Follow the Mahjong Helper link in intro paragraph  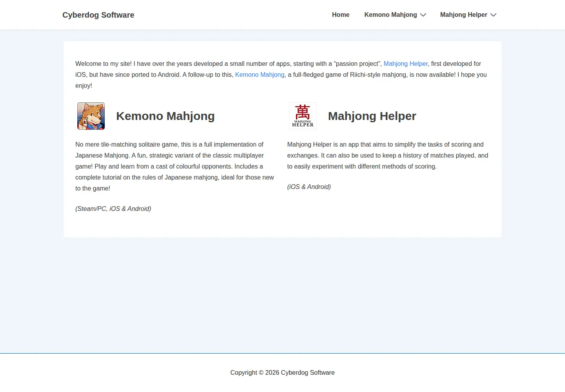(405, 64)
